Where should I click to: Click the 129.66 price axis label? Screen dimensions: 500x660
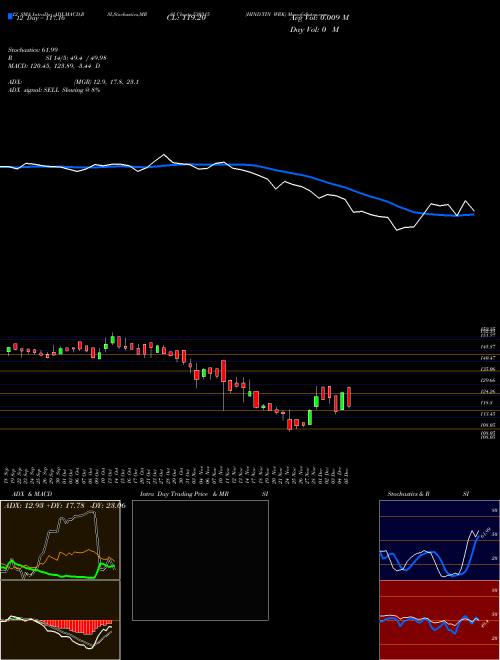pyautogui.click(x=489, y=380)
